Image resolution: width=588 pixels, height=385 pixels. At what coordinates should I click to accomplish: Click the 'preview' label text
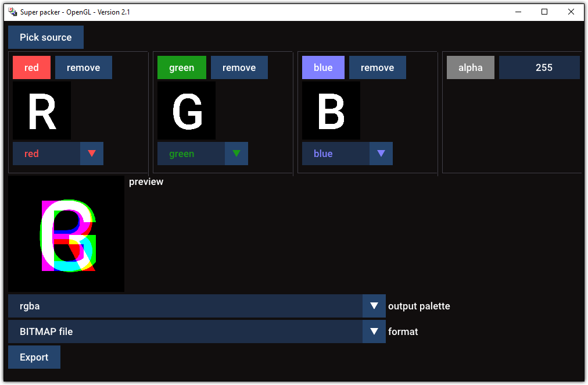(146, 182)
